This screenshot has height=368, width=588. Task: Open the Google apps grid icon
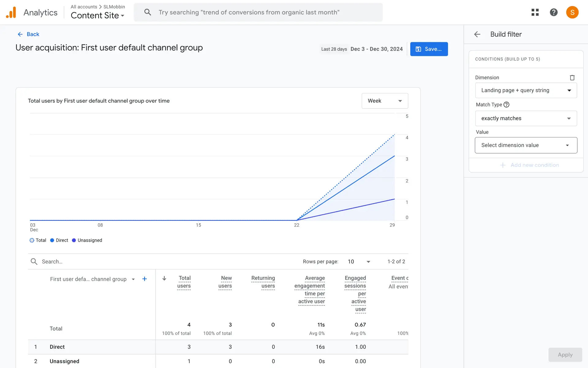click(x=535, y=12)
